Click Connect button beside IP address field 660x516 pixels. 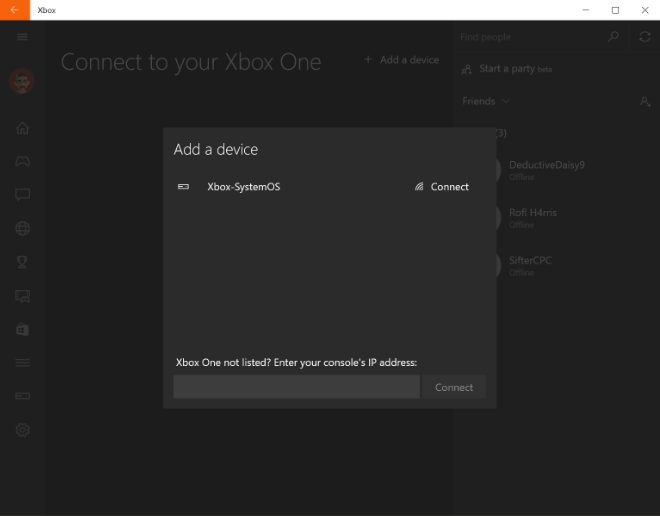pos(453,387)
